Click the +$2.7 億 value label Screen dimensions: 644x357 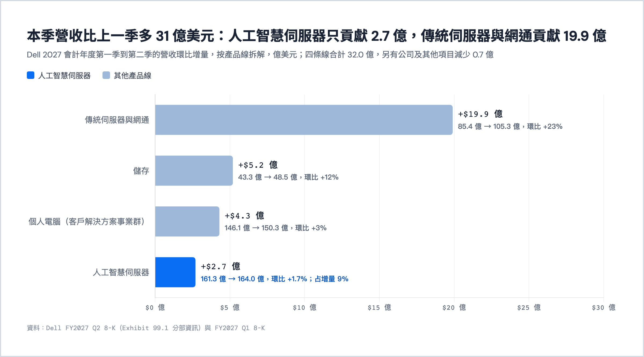coord(221,266)
